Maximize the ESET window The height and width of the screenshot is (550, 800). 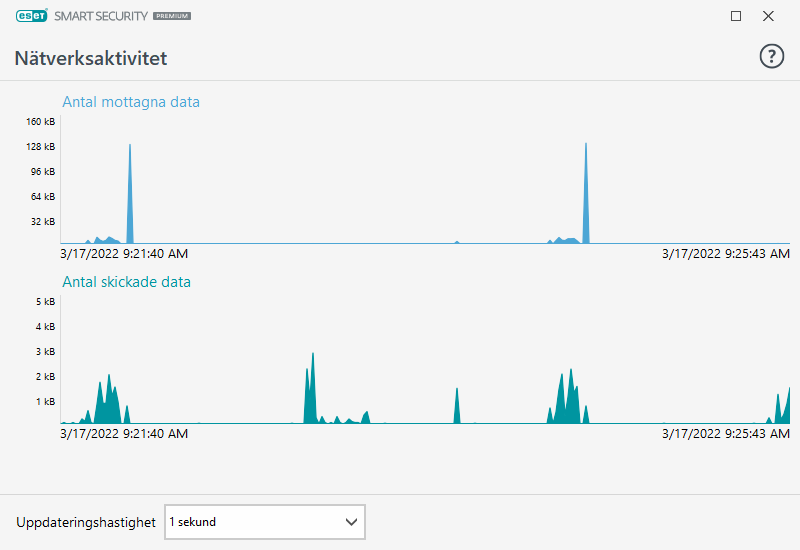(736, 16)
